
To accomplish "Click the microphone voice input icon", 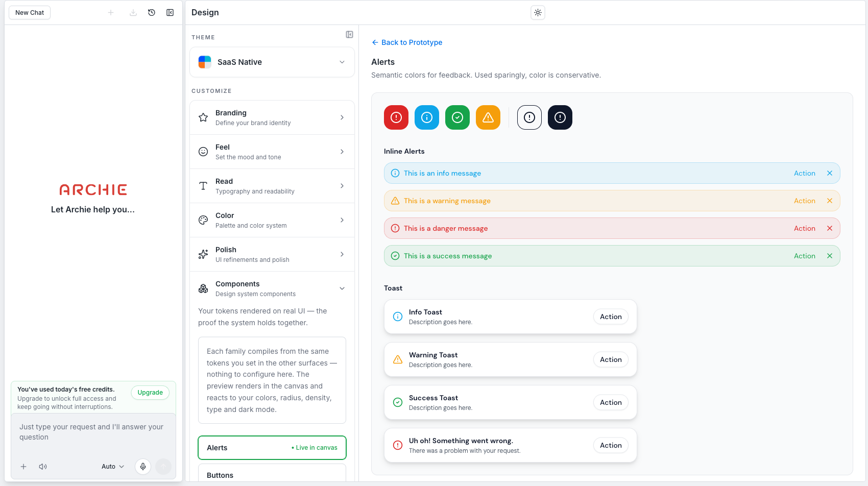I will (143, 467).
